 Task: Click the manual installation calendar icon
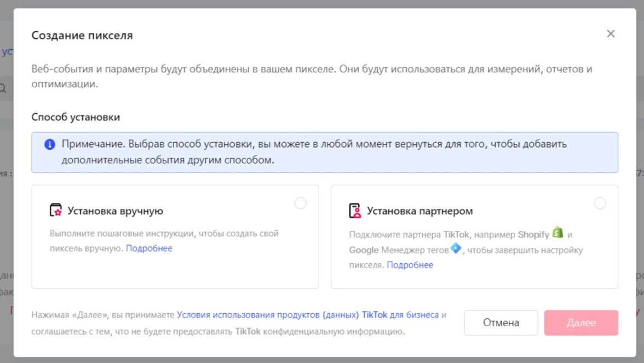click(56, 211)
